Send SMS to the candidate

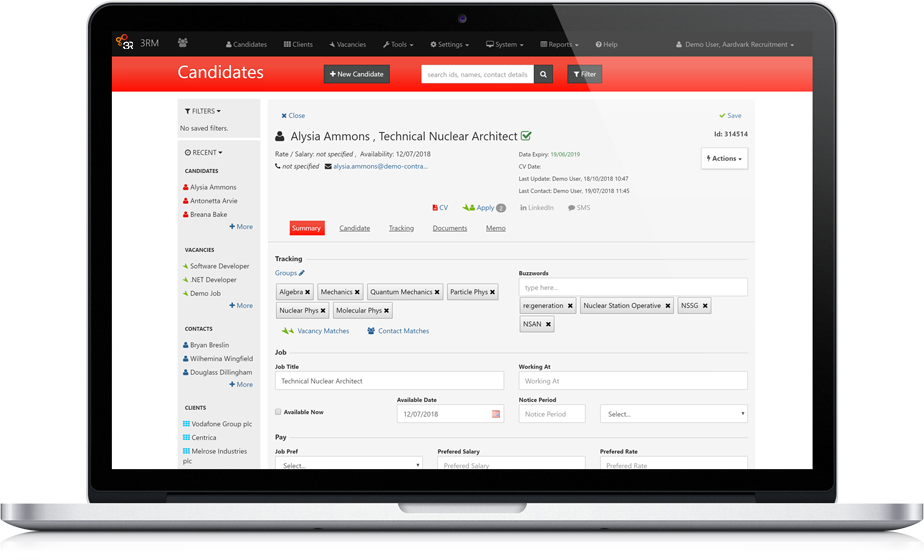(x=579, y=207)
